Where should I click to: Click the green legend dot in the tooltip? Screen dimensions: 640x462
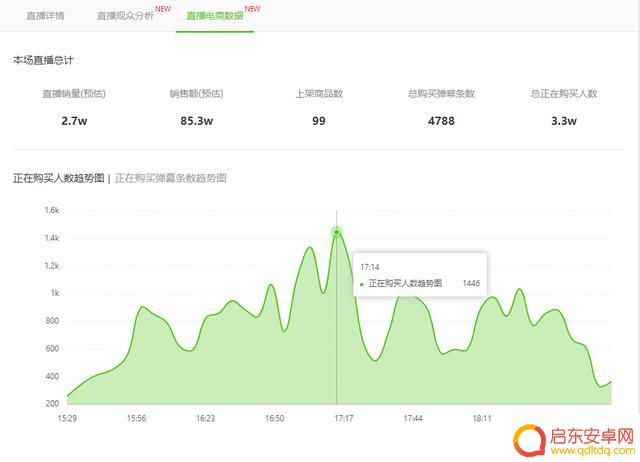click(x=362, y=284)
